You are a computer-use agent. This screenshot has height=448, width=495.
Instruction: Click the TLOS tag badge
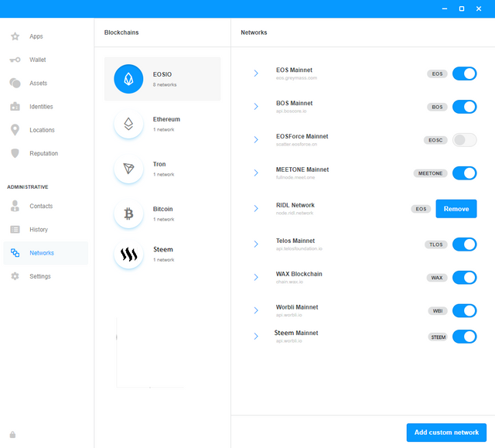pyautogui.click(x=436, y=245)
